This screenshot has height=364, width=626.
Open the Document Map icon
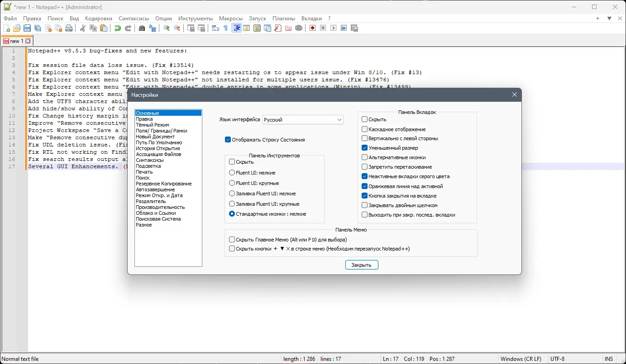pos(257,28)
